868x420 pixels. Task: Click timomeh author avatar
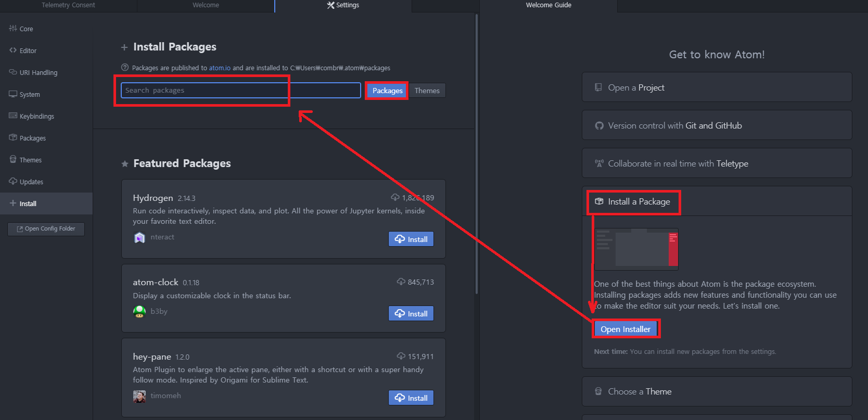coord(139,397)
